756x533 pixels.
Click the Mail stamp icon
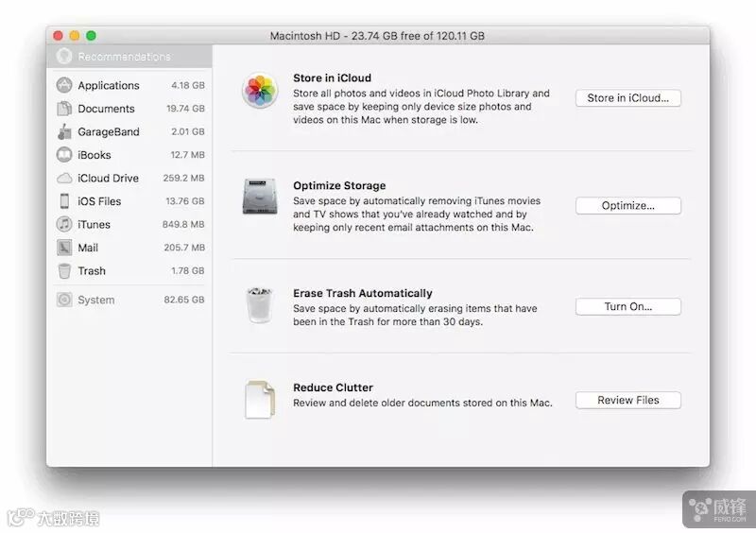pyautogui.click(x=64, y=248)
